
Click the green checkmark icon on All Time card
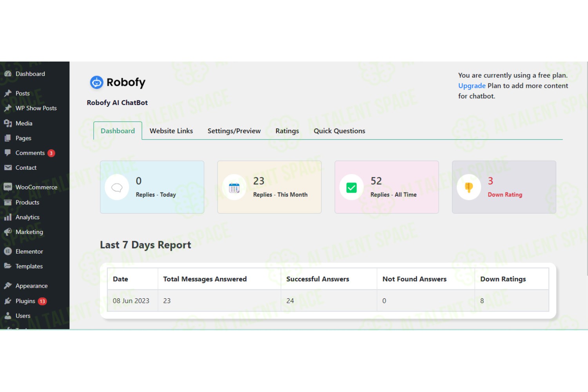(352, 188)
